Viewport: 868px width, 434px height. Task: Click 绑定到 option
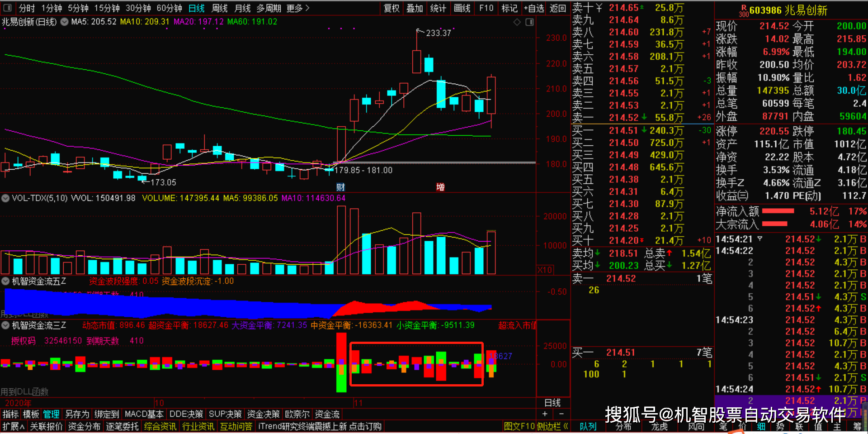coord(107,414)
